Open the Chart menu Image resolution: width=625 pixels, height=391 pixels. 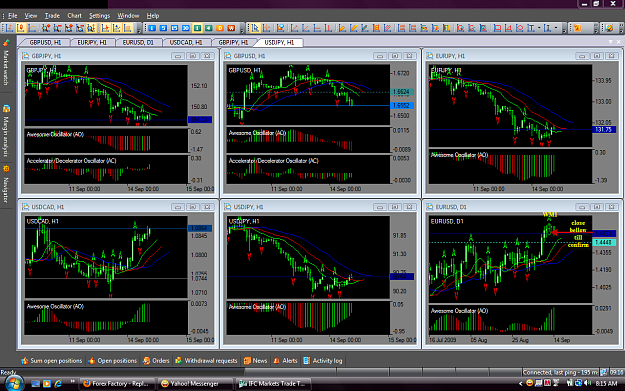[x=75, y=16]
